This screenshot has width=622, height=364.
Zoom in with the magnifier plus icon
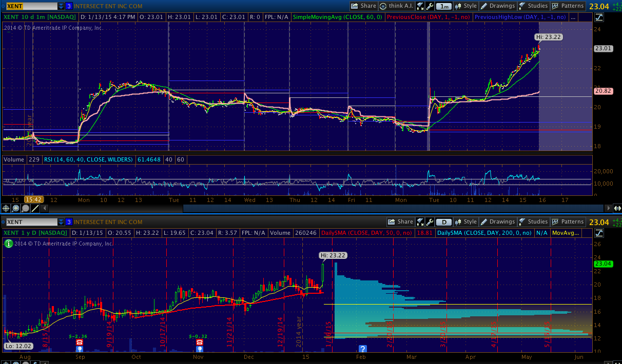(x=16, y=208)
